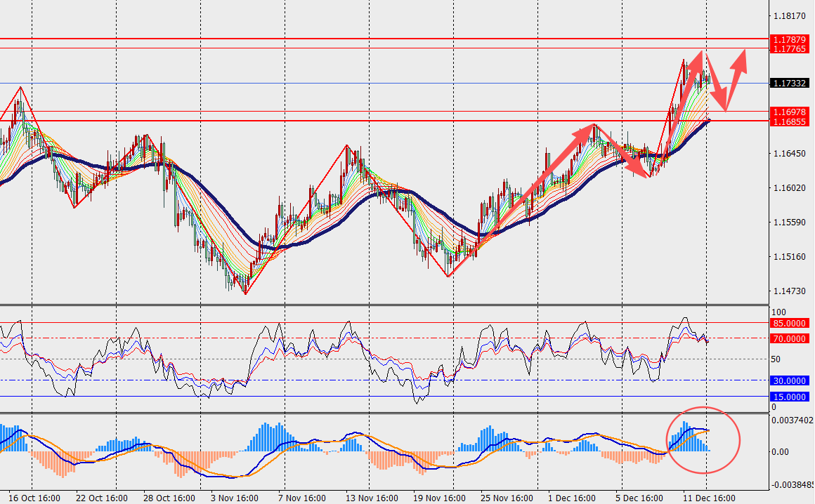The image size is (815, 504).
Task: Select the 1.16978 support level label
Action: click(788, 112)
